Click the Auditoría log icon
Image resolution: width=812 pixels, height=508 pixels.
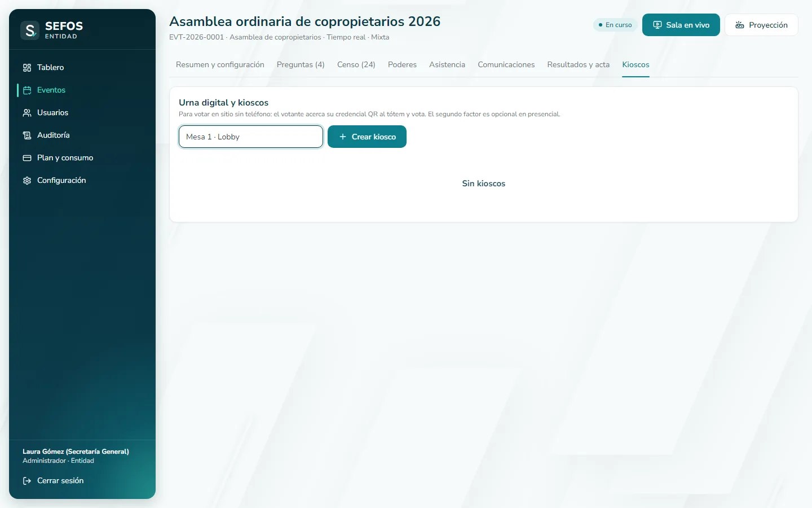pos(27,135)
